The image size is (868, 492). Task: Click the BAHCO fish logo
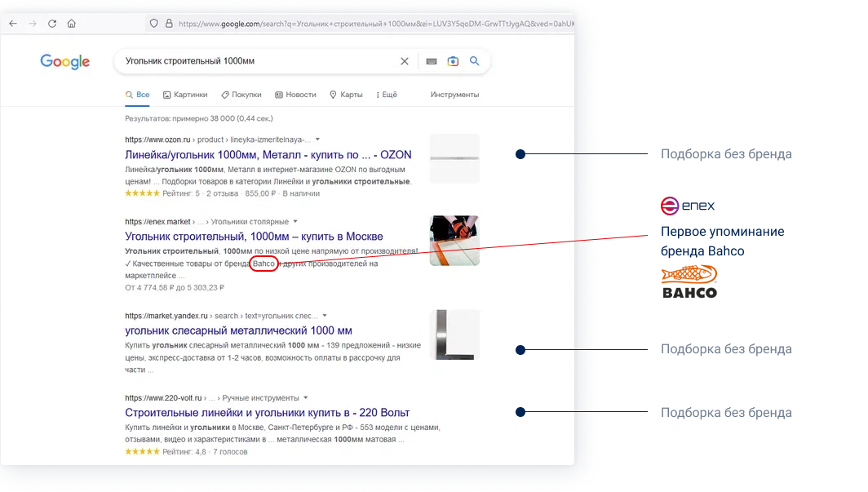point(689,281)
